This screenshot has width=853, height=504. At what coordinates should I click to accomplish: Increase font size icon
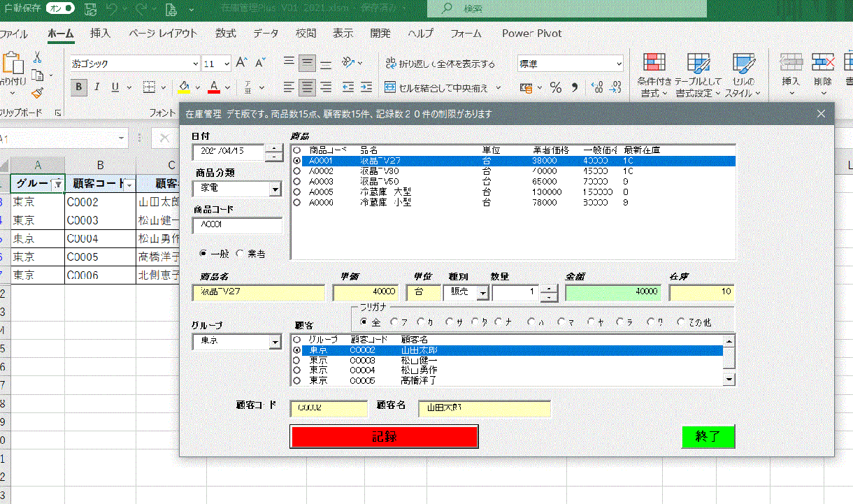coord(242,63)
